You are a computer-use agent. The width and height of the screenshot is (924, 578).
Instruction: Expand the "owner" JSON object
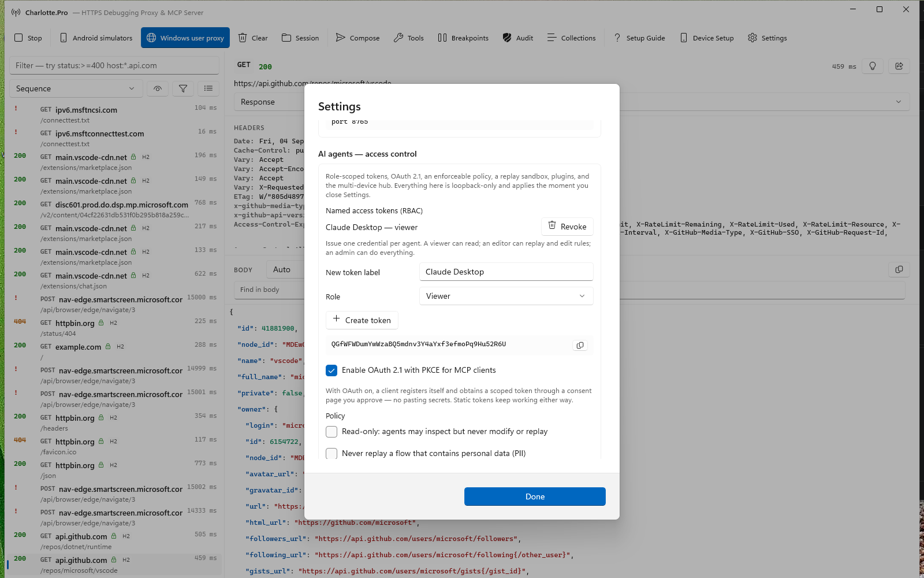coord(259,409)
